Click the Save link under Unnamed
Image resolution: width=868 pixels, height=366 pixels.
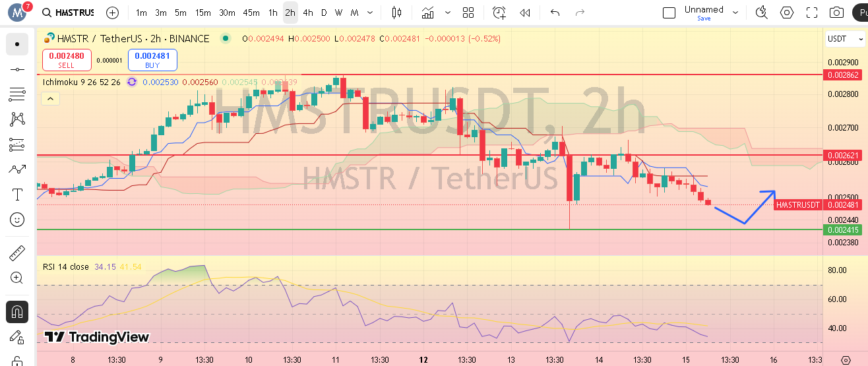click(x=703, y=18)
